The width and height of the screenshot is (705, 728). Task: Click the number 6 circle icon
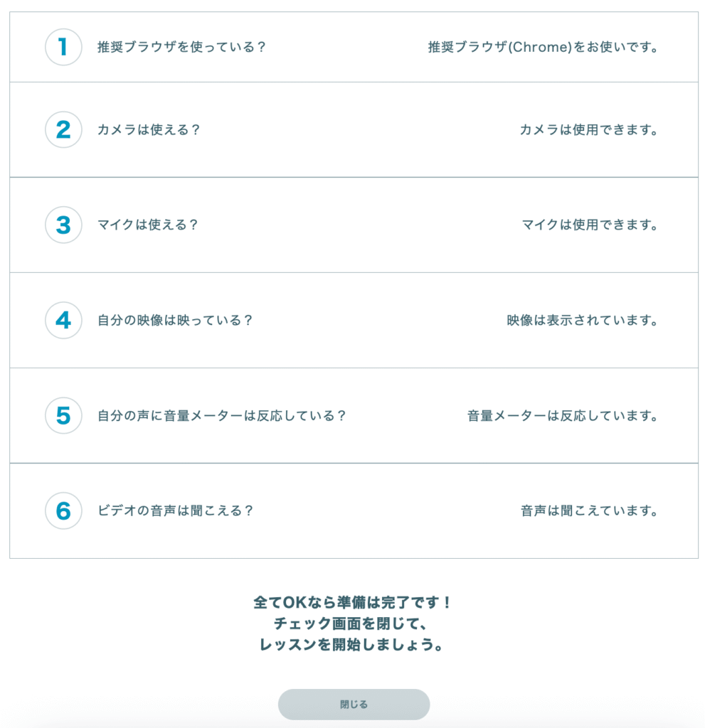pos(63,510)
